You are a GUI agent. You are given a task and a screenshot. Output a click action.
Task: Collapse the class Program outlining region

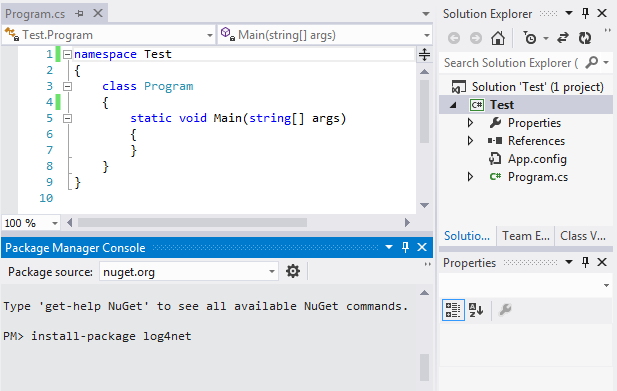point(67,86)
